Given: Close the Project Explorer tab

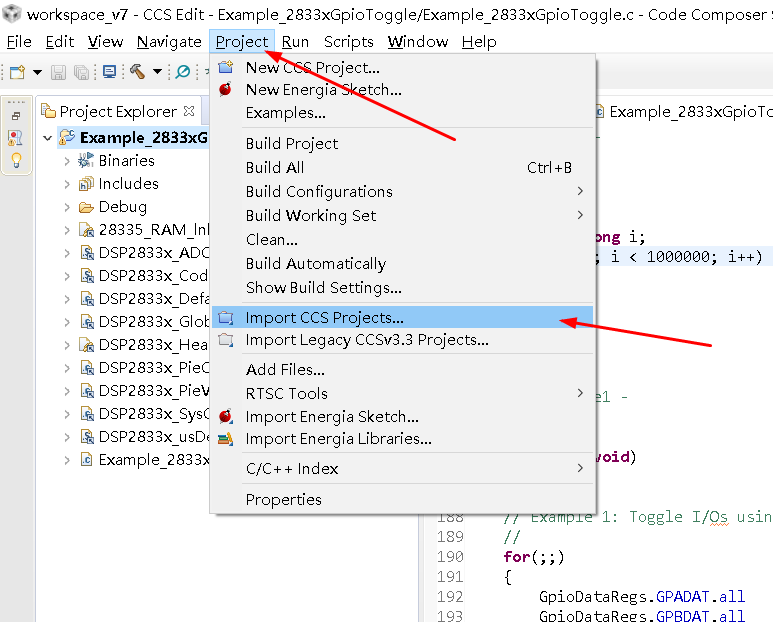Looking at the screenshot, I should (189, 111).
